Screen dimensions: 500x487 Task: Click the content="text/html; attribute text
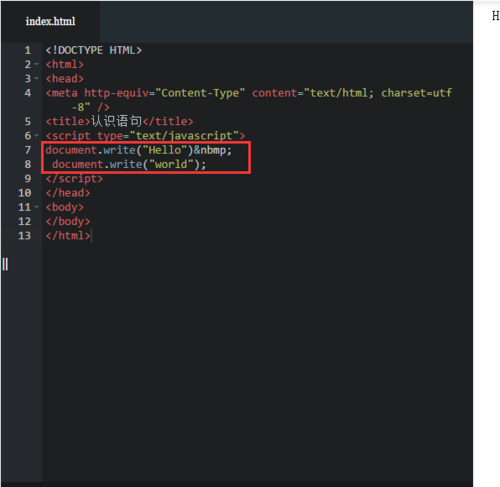pos(313,93)
